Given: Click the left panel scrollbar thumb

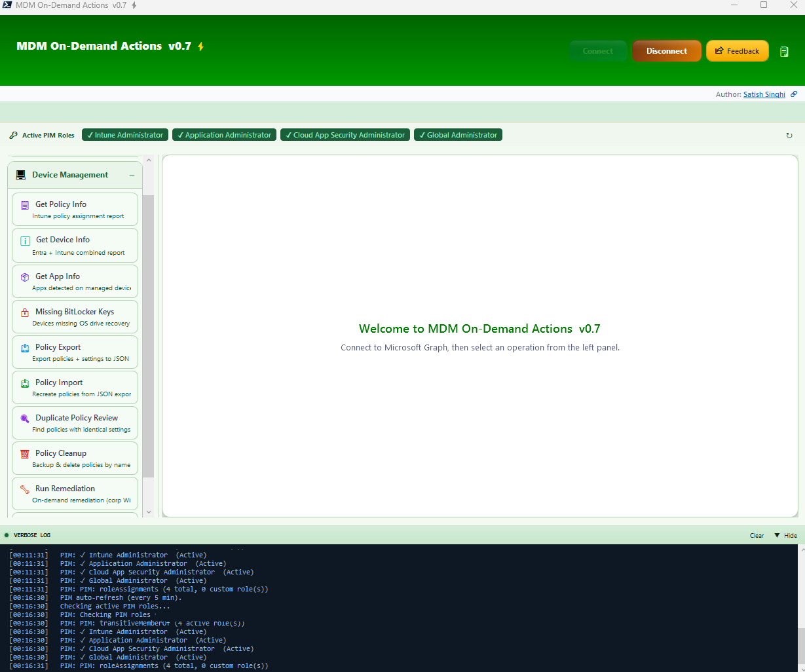Looking at the screenshot, I should (149, 335).
